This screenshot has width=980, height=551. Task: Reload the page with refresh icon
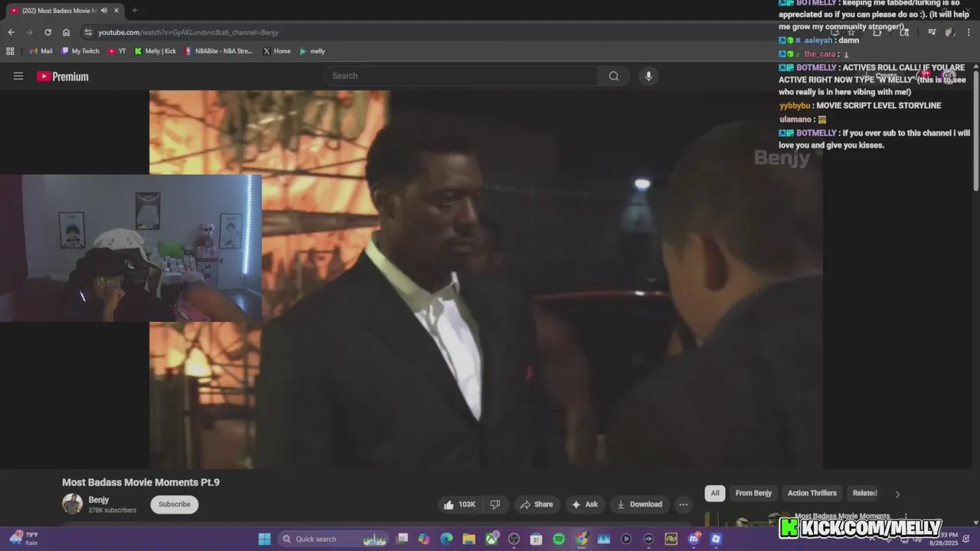click(47, 32)
